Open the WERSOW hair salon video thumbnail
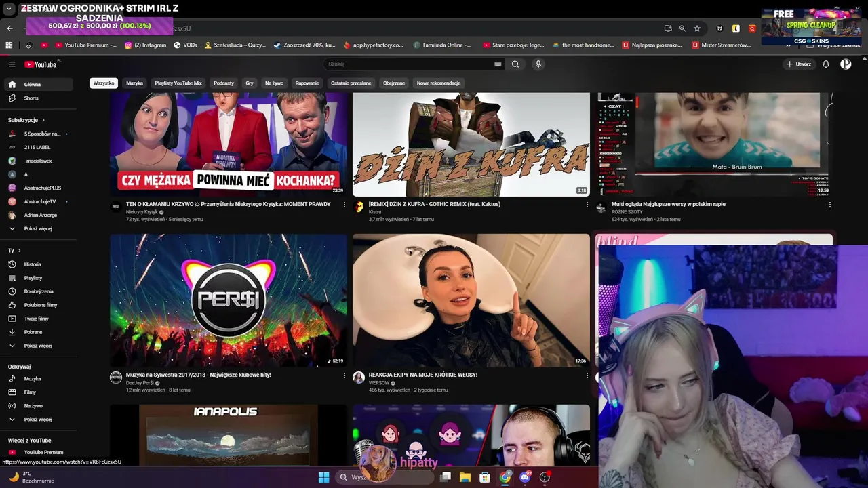 point(471,300)
